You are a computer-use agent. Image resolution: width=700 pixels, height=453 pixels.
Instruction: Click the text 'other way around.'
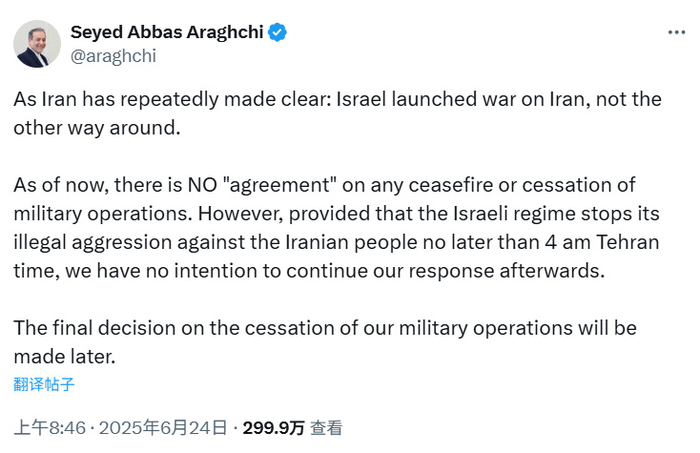coord(99,128)
